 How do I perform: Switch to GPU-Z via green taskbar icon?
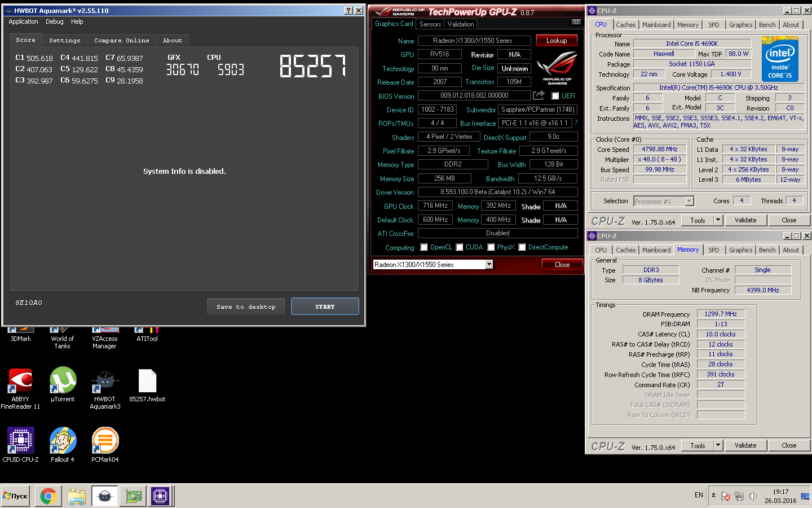click(134, 496)
